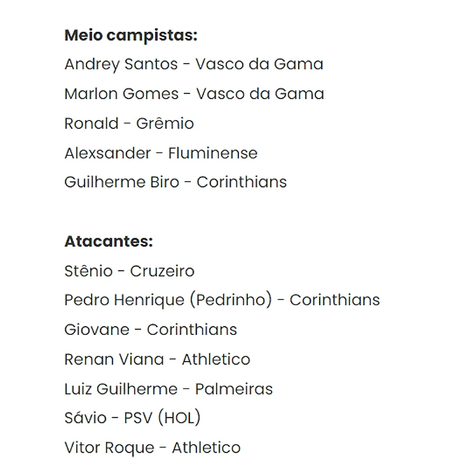
Task: Click the word 'Cruzeiro'
Action: [x=162, y=271]
